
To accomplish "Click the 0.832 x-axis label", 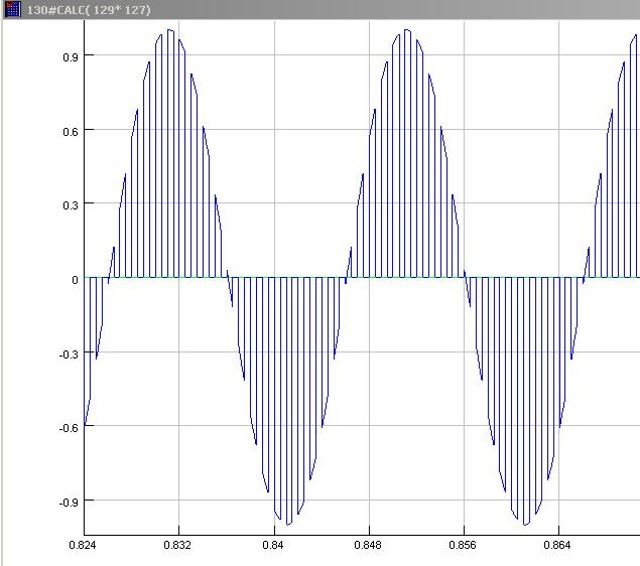I will point(177,545).
